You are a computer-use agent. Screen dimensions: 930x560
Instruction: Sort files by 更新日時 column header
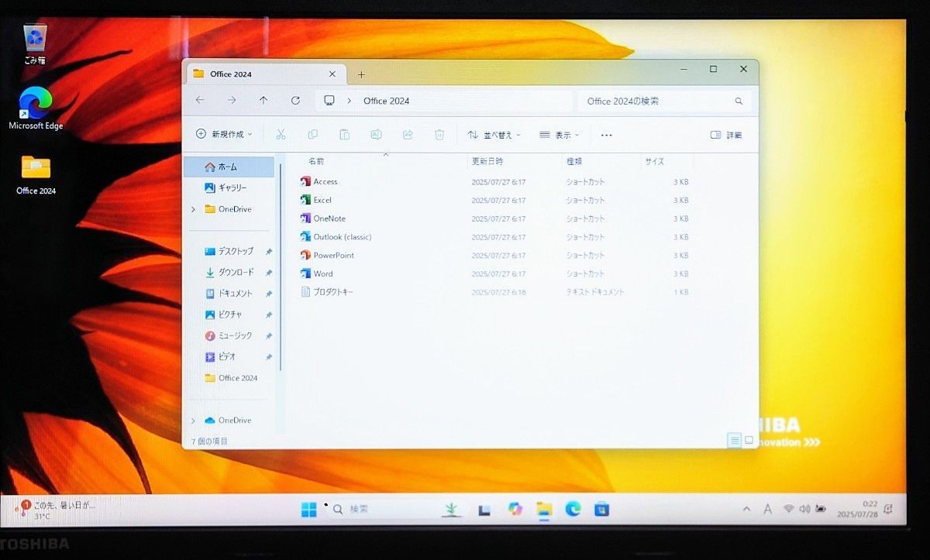[x=487, y=162]
